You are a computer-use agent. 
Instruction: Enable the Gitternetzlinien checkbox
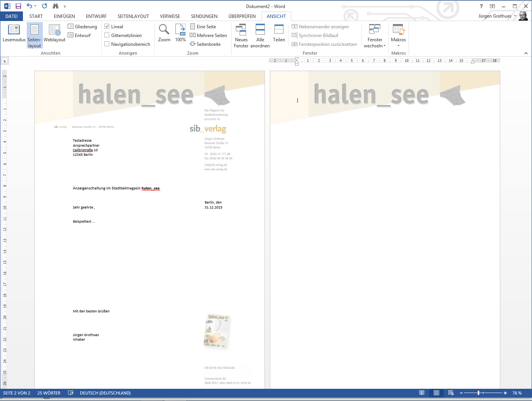(x=107, y=36)
